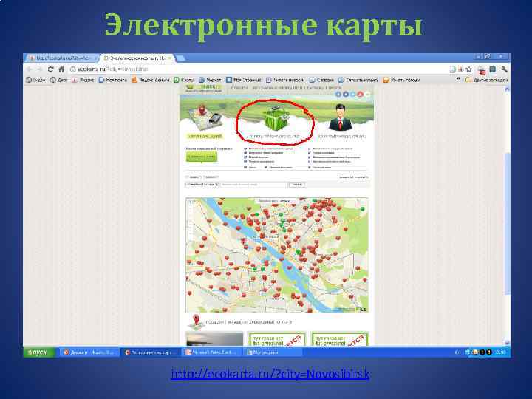Open the browser home page icon
The height and width of the screenshot is (399, 532).
point(61,69)
